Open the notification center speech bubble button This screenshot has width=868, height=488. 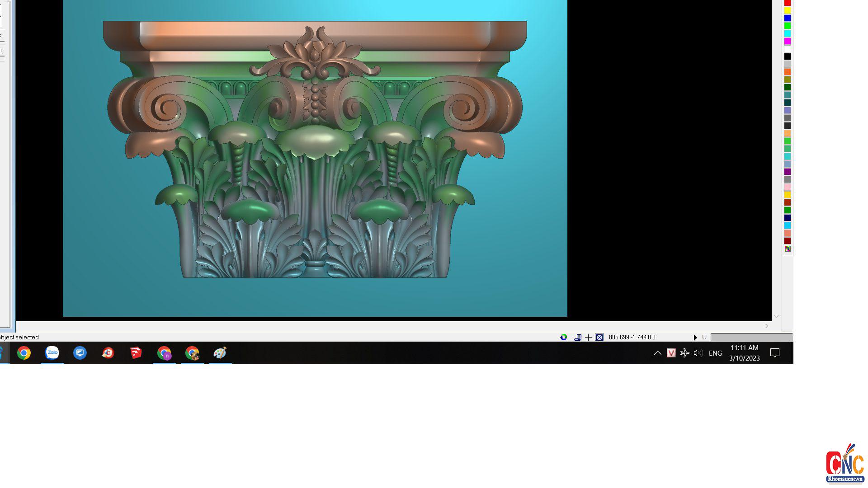coord(775,353)
